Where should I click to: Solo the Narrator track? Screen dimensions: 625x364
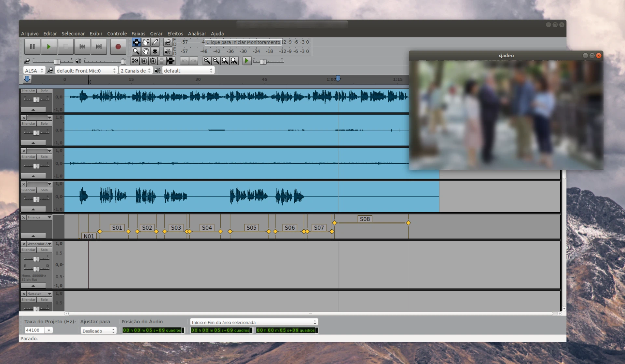pyautogui.click(x=44, y=300)
